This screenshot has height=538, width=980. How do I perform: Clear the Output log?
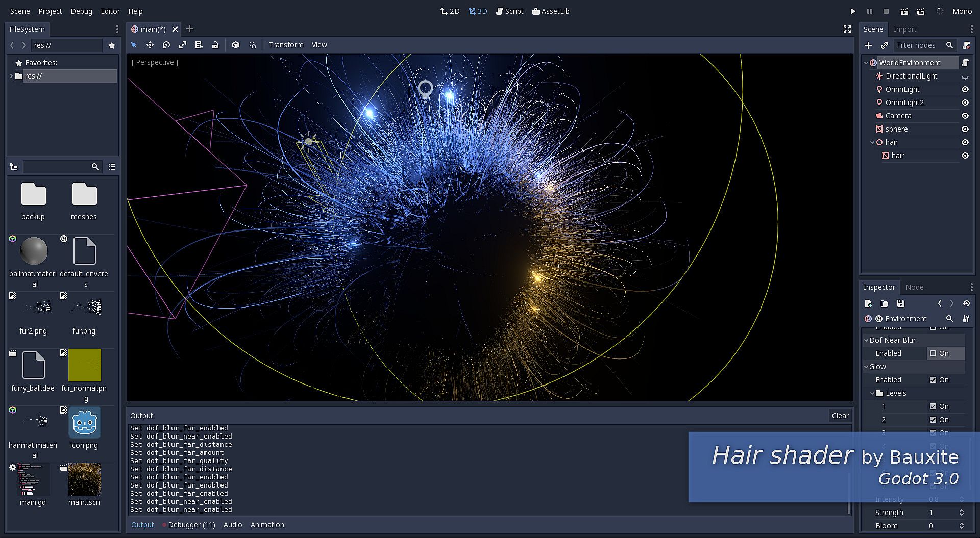(840, 416)
